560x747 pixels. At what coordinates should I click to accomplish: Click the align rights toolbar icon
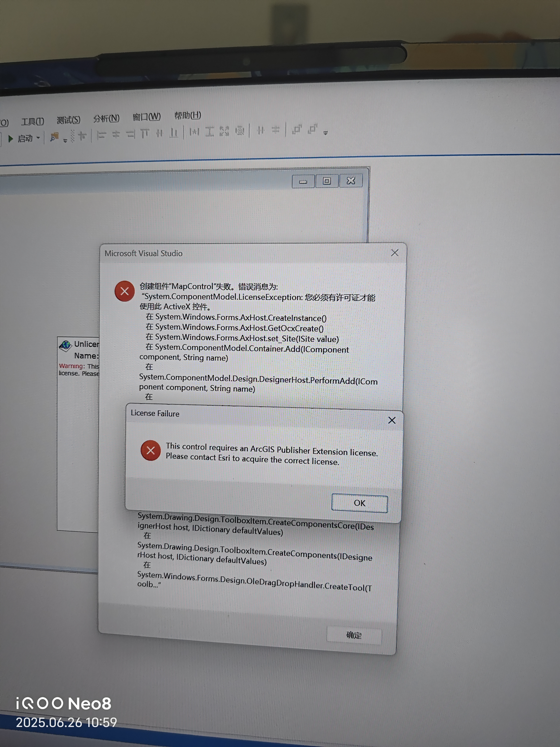pyautogui.click(x=131, y=134)
